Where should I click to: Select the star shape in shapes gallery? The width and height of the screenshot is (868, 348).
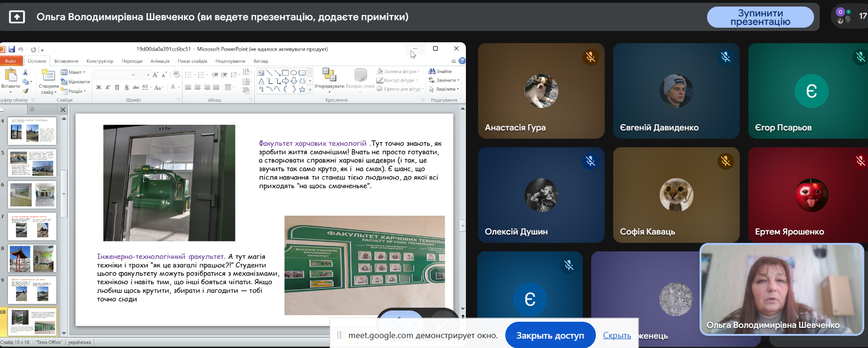point(302,89)
